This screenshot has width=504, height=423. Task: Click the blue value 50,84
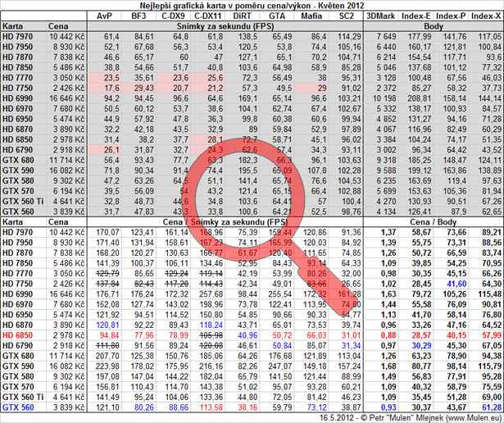click(282, 346)
